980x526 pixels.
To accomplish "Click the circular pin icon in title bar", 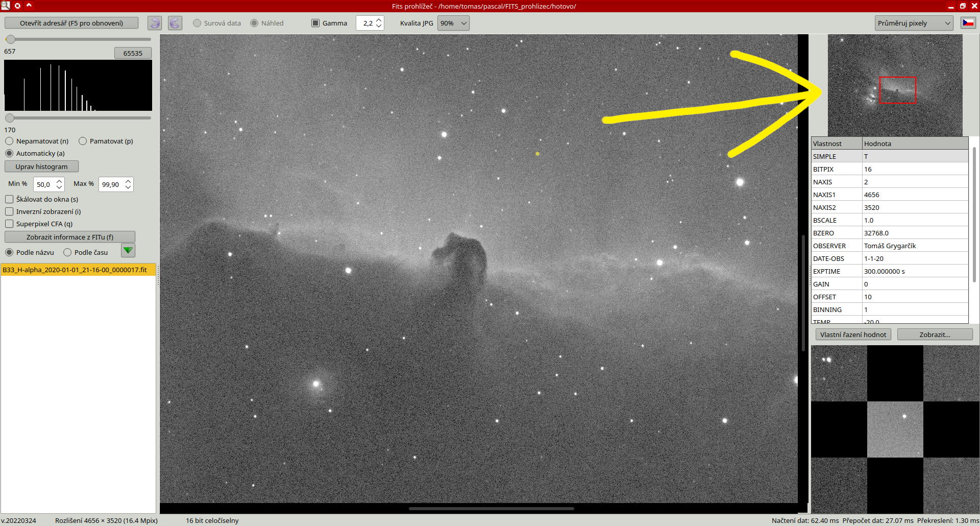I will 17,6.
